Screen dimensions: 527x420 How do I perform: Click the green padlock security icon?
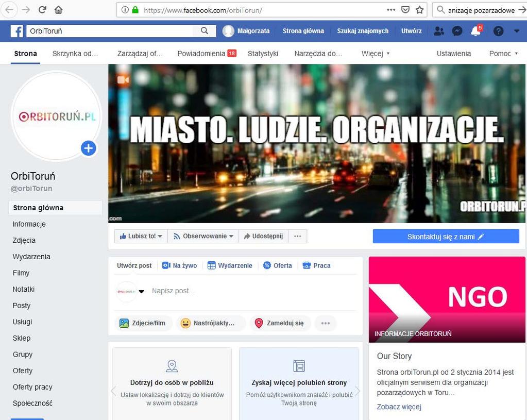135,10
